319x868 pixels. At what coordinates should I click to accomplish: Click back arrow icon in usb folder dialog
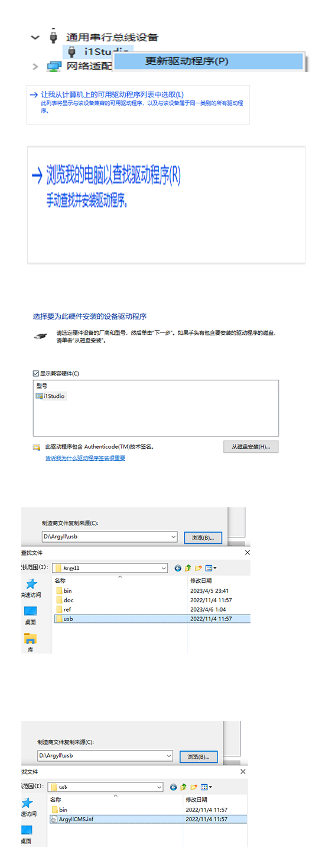(x=173, y=787)
